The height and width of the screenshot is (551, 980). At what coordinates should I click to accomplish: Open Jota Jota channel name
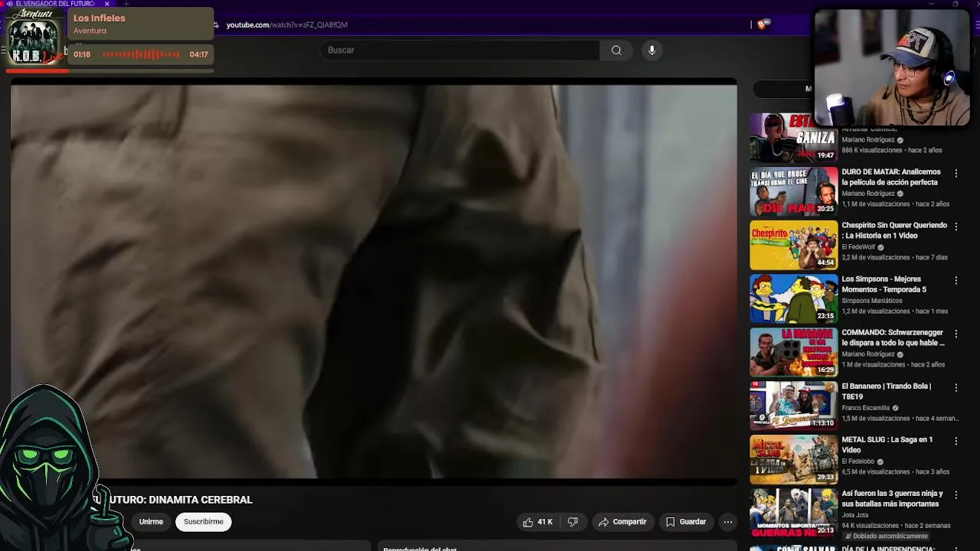[855, 515]
